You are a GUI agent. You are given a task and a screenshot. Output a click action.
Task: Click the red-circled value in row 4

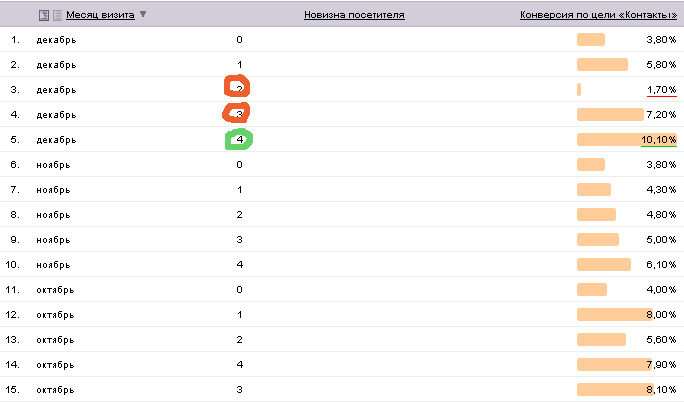point(239,114)
